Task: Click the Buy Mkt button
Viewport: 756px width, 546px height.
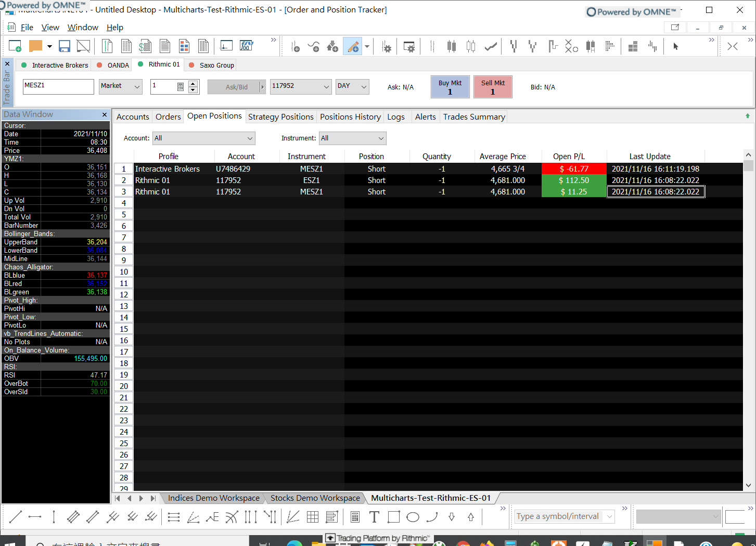Action: pyautogui.click(x=450, y=87)
